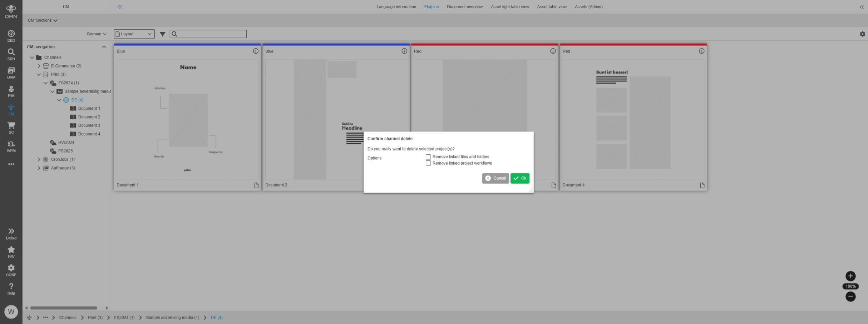Click the page icon on Document 4 card

coord(702,185)
